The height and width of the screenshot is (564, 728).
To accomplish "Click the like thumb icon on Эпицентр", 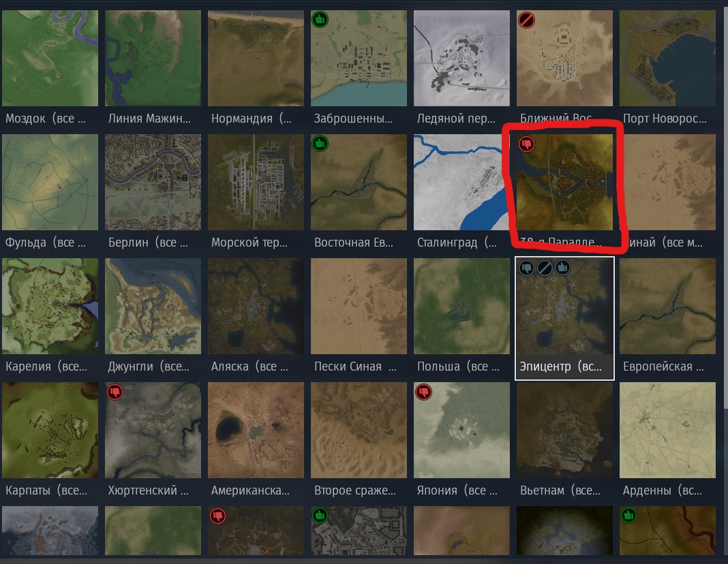I will [x=563, y=268].
